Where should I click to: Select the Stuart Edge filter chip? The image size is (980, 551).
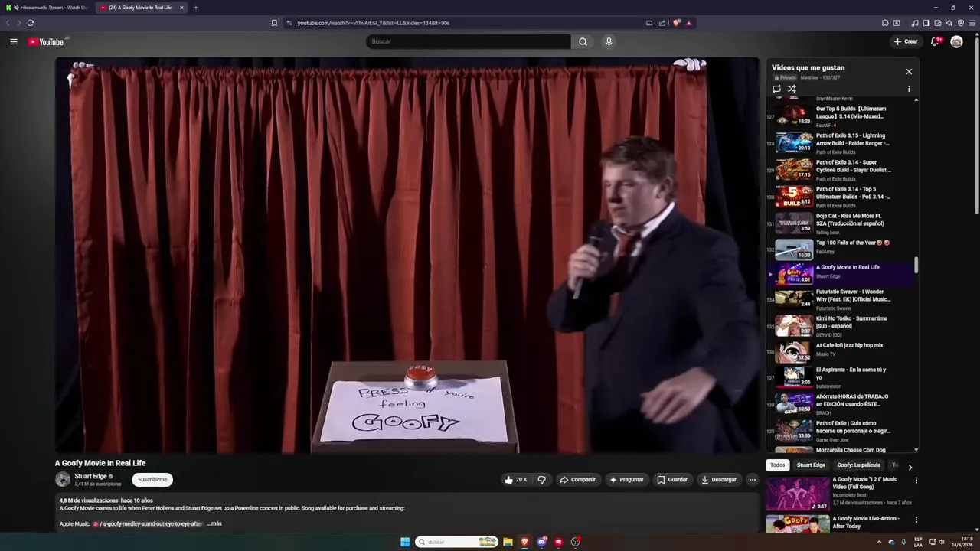(811, 465)
